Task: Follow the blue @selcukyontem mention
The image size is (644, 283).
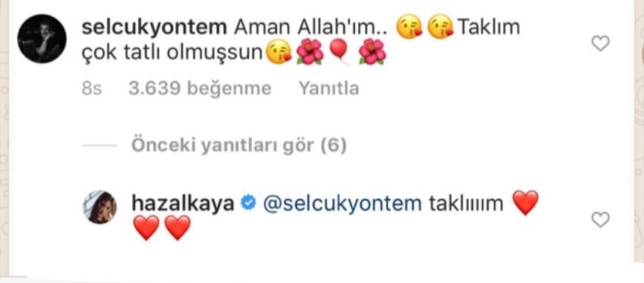Action: [342, 203]
